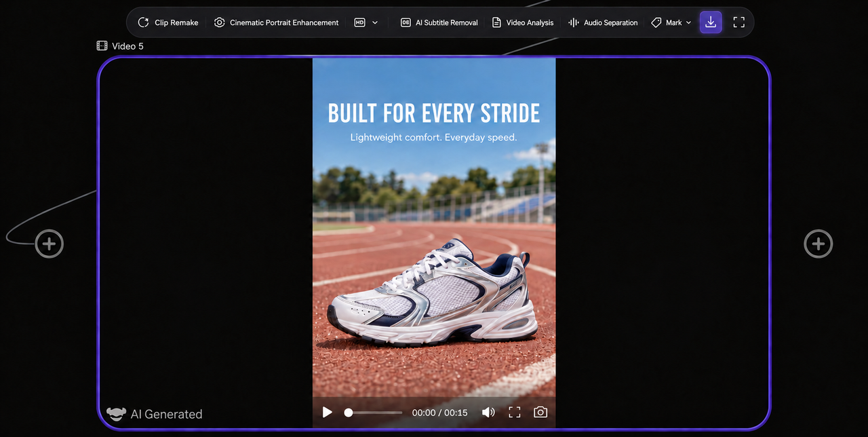868x437 pixels.
Task: Launch AI Subtitle Removal
Action: pos(439,22)
